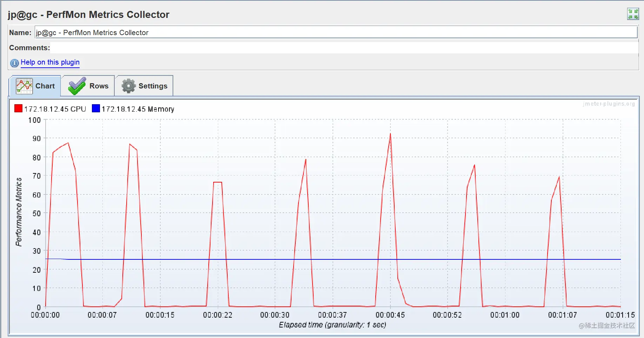The image size is (644, 338).
Task: Click the 00:01:07 time axis label
Action: click(563, 315)
